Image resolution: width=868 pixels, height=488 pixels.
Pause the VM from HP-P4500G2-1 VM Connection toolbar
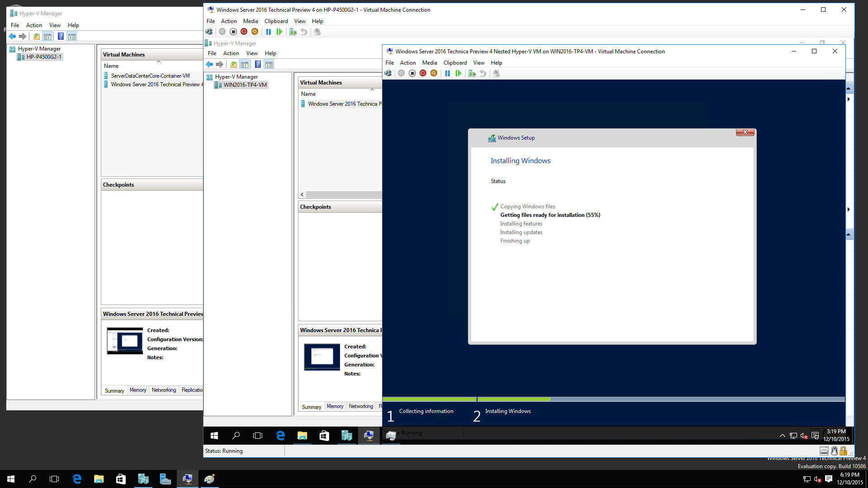tap(269, 32)
